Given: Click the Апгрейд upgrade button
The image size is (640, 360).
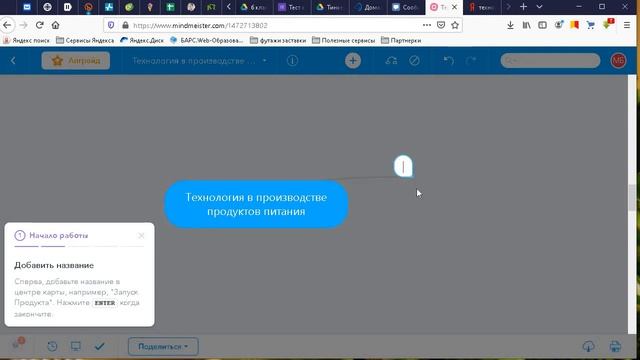Looking at the screenshot, I should click(x=76, y=61).
